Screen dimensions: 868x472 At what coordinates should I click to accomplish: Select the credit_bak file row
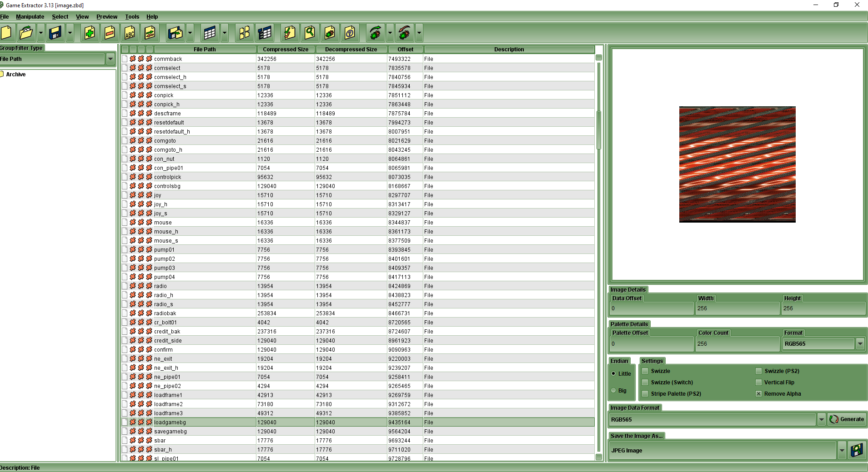coord(358,331)
